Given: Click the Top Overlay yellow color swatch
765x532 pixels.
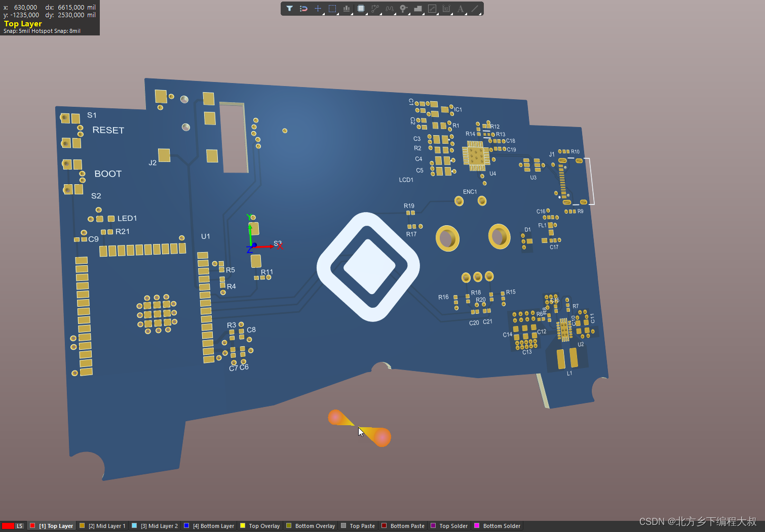Looking at the screenshot, I should pos(243,525).
